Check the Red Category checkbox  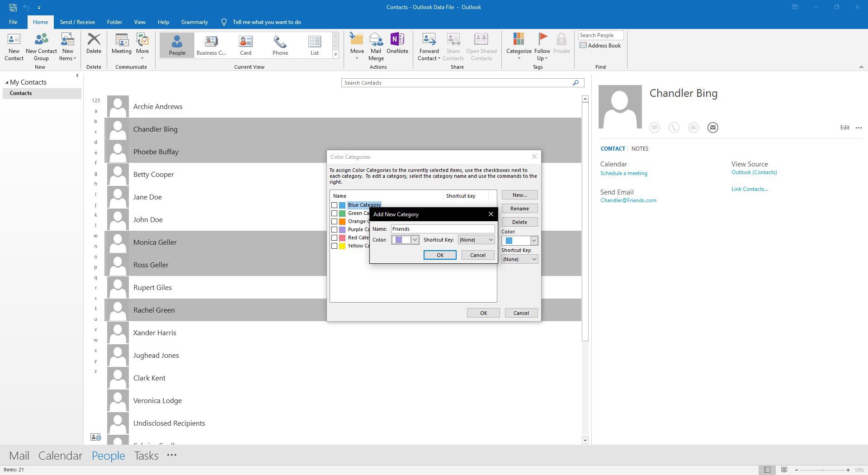tap(335, 238)
